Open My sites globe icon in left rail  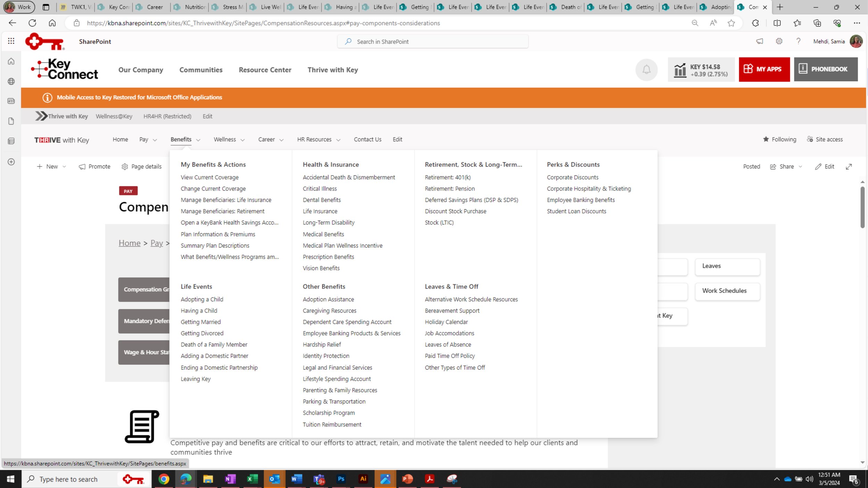point(11,81)
